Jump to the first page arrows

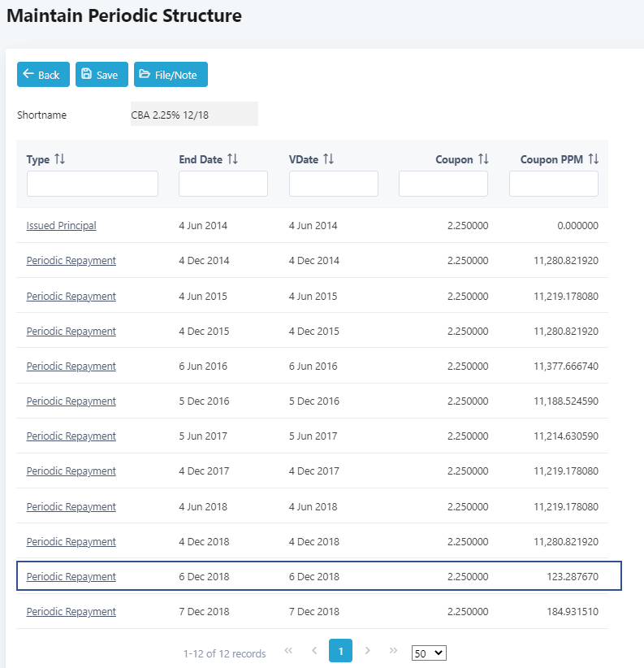click(x=288, y=651)
